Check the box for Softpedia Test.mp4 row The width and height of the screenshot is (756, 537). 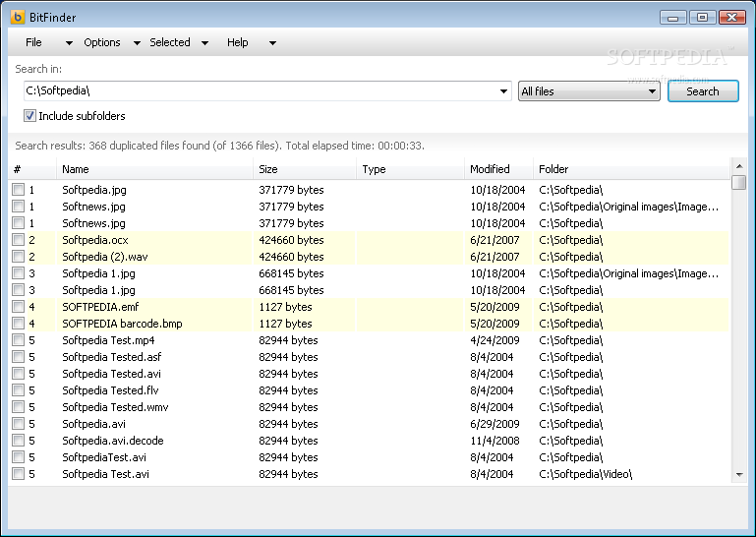19,340
